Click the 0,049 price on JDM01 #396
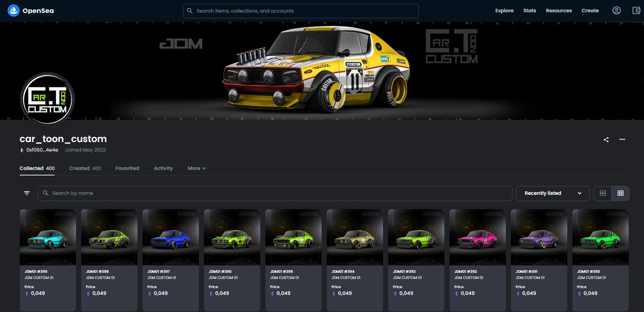This screenshot has height=312, width=644. coord(222,293)
